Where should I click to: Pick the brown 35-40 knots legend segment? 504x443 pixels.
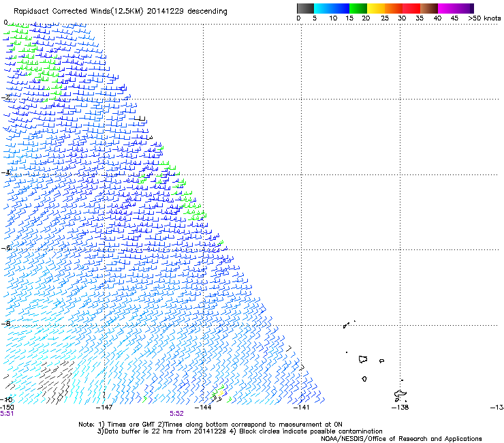(429, 8)
